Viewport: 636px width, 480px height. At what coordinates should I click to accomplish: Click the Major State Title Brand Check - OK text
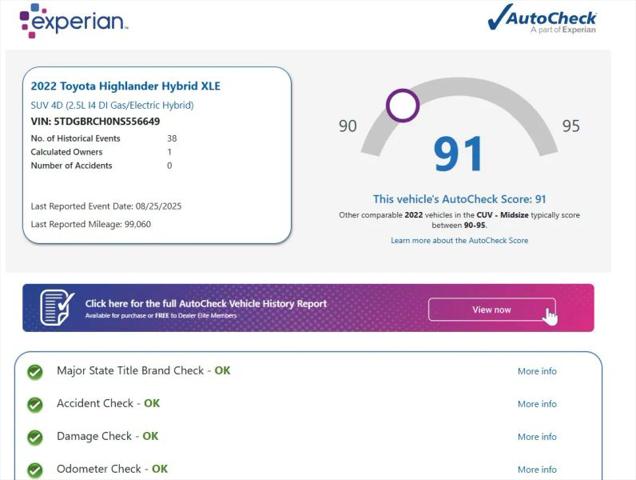pos(144,370)
